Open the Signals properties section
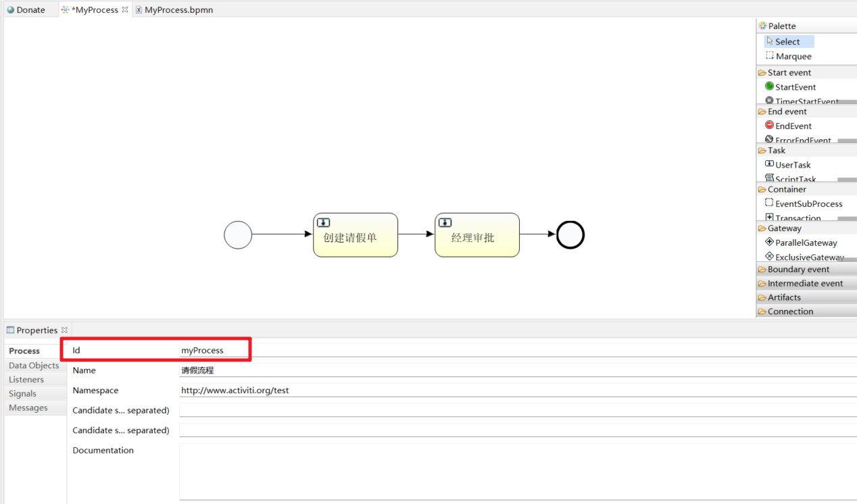The width and height of the screenshot is (857, 504). 23,393
